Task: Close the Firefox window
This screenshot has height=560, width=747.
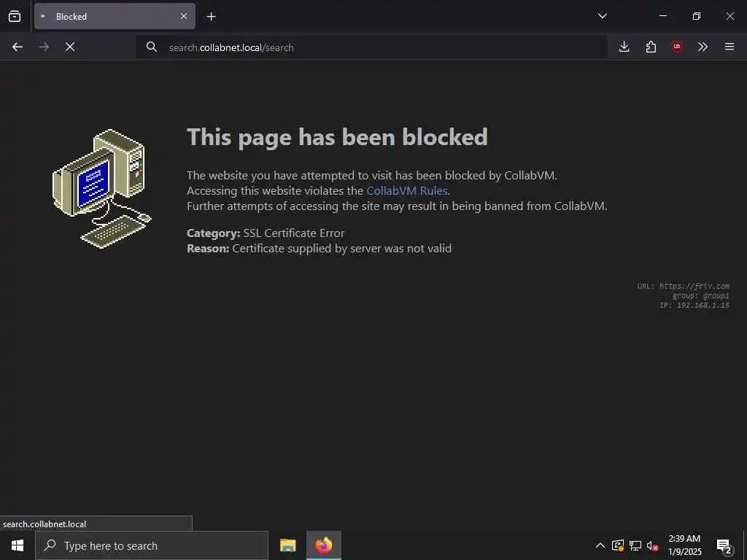Action: [x=729, y=16]
